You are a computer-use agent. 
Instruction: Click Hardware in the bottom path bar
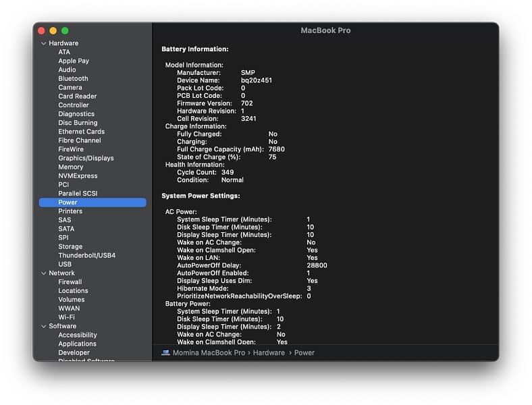point(269,352)
